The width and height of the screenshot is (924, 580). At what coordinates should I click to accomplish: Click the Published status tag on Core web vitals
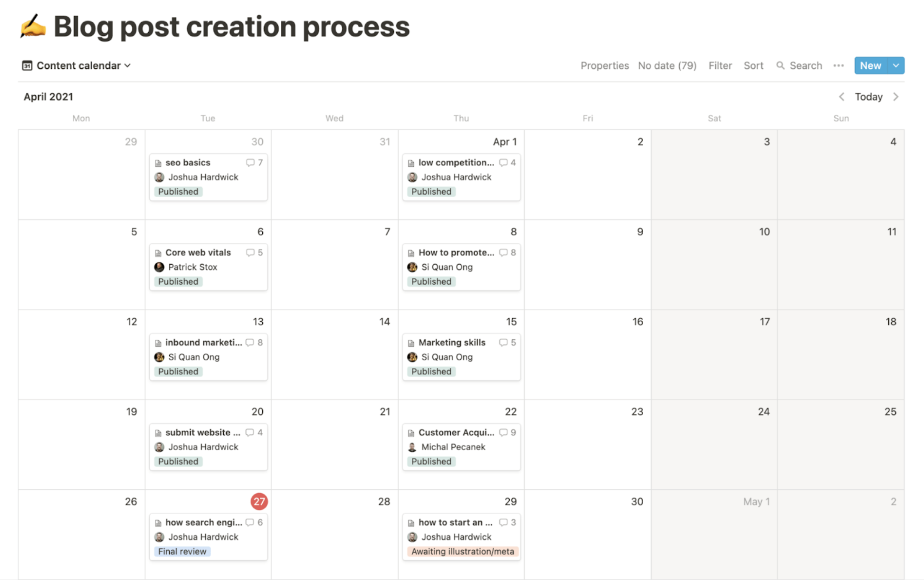(x=178, y=281)
